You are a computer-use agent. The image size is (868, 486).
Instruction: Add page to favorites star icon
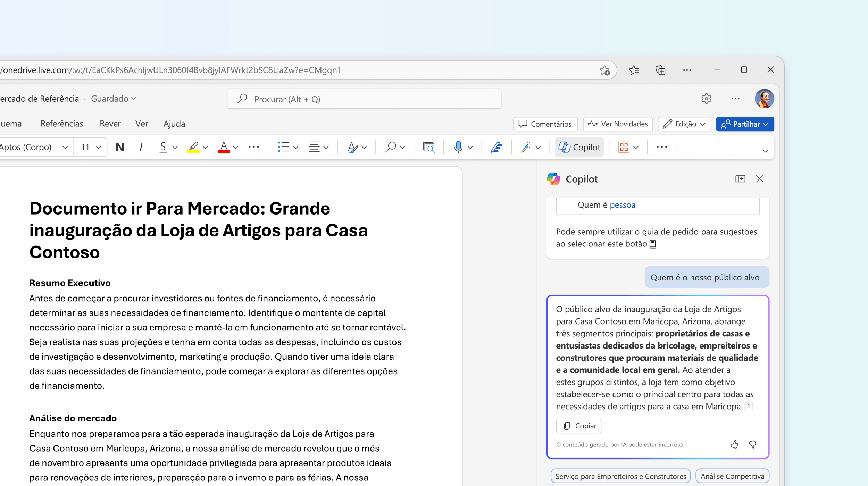point(605,70)
